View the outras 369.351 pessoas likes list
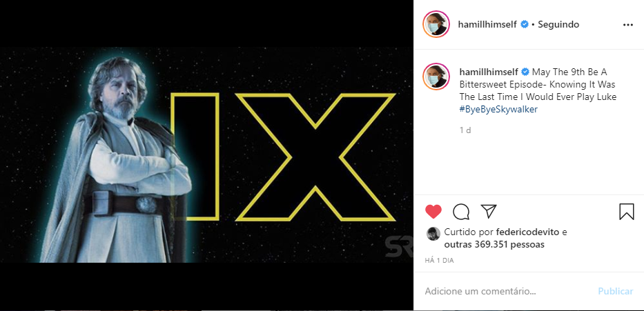 click(494, 245)
